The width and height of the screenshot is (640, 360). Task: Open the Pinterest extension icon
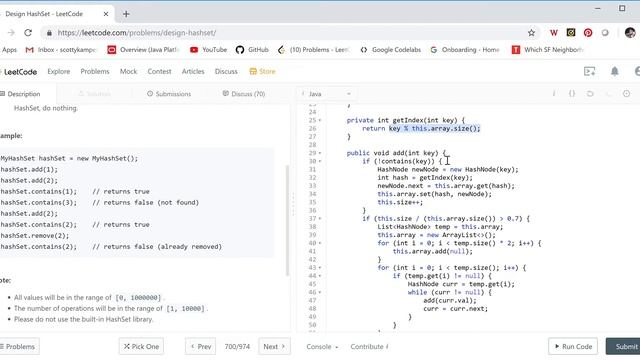click(588, 33)
